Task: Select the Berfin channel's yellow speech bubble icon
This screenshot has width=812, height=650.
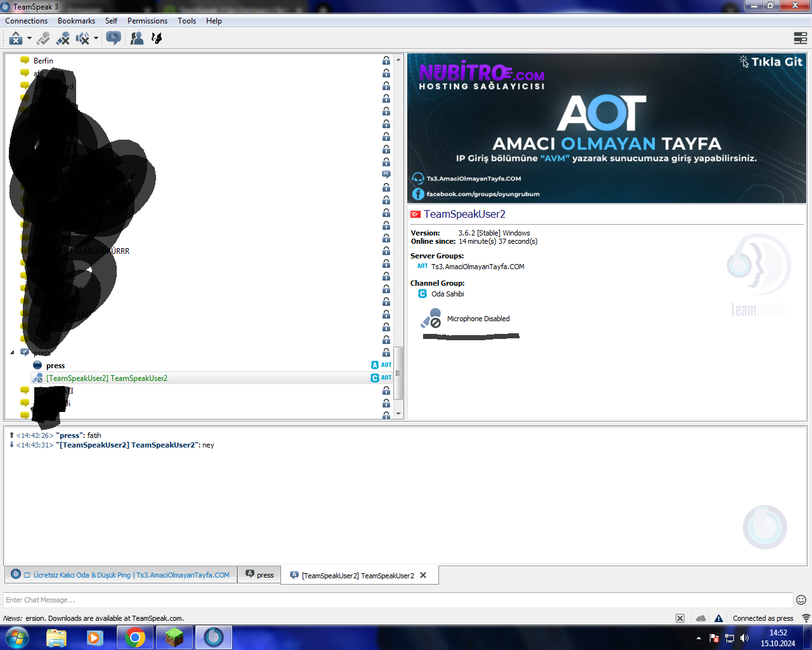Action: tap(25, 60)
